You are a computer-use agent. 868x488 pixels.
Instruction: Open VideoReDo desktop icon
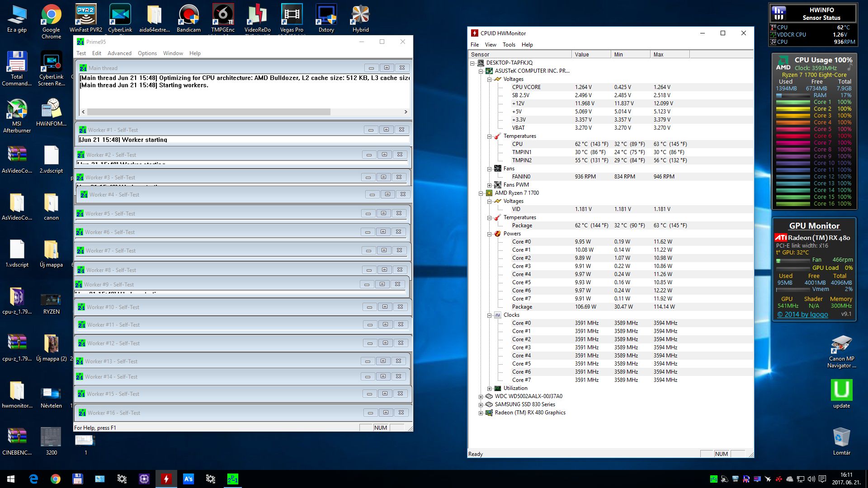click(257, 19)
